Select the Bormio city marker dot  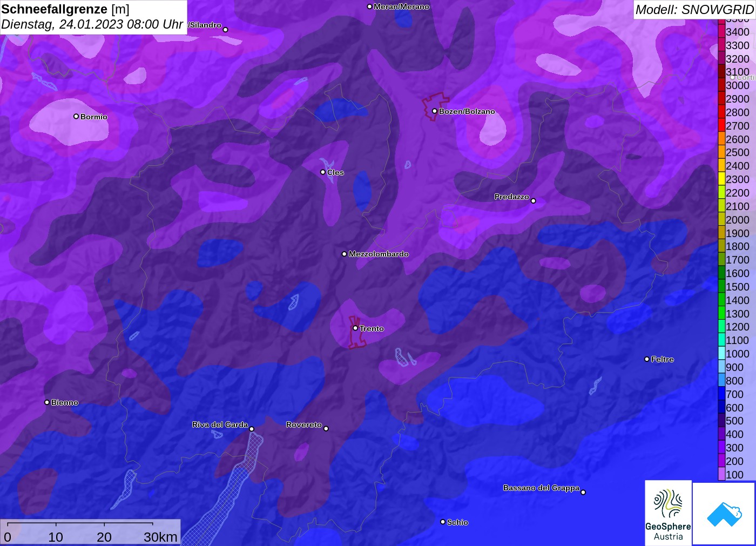76,116
